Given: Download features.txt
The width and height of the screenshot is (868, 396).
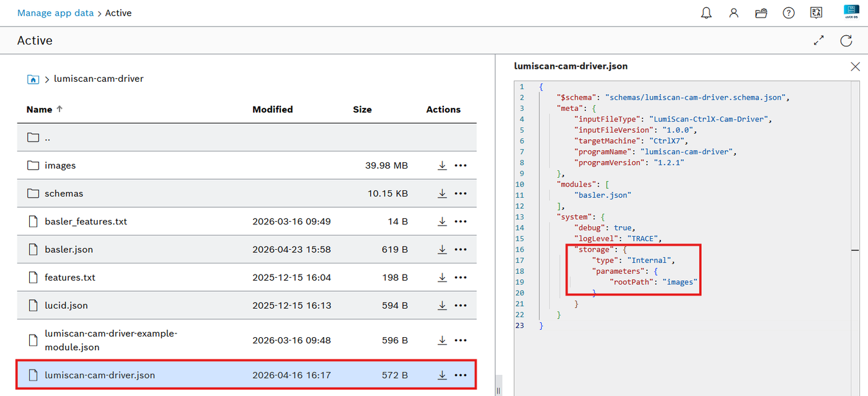Looking at the screenshot, I should (442, 277).
